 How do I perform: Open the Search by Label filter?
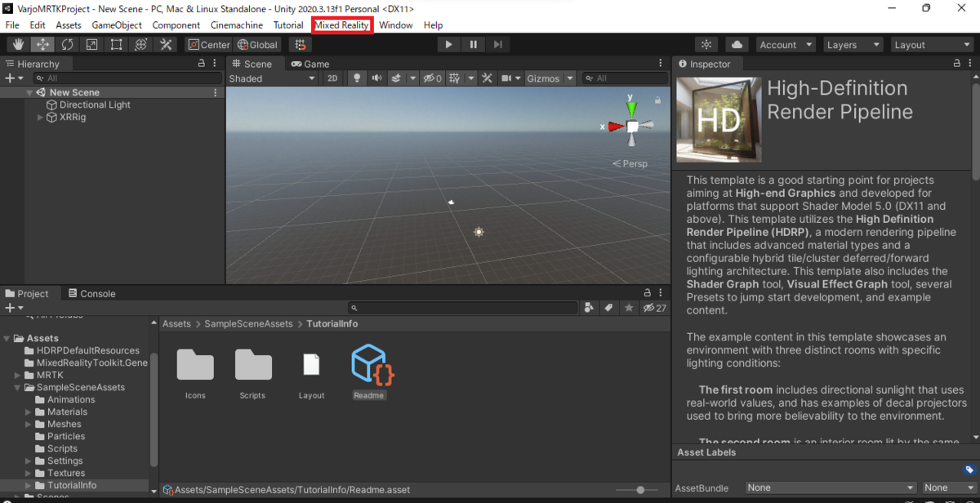pos(608,308)
